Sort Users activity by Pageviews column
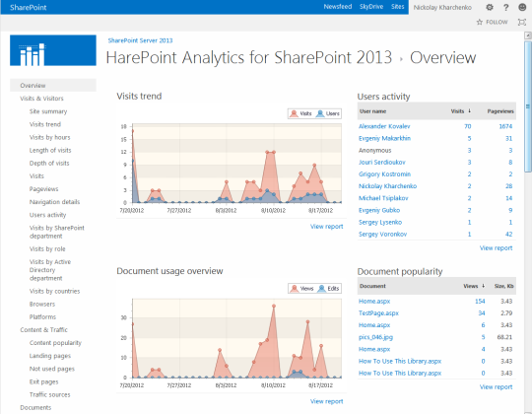Screen dimensions: 532x414 click(x=500, y=111)
